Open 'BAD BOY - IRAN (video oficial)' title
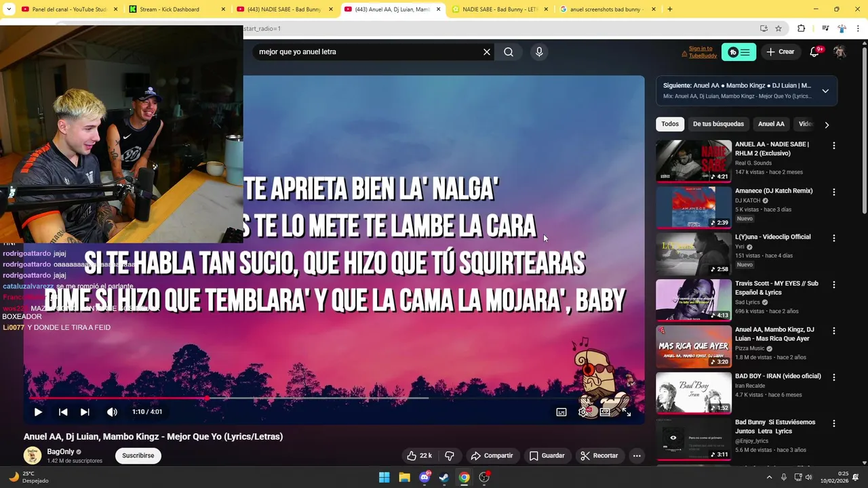 click(778, 376)
